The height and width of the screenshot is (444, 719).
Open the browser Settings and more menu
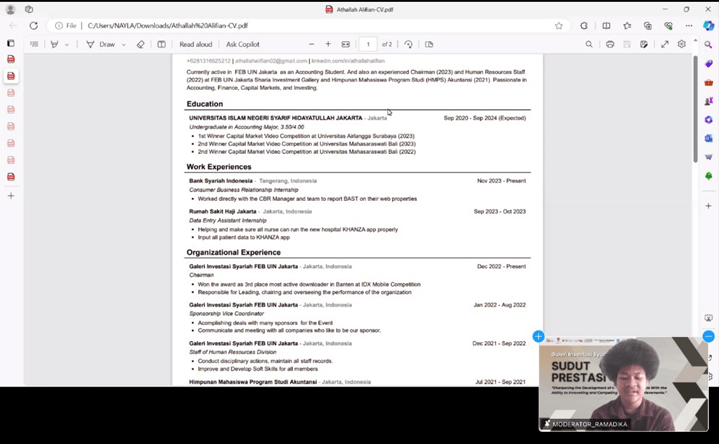(690, 25)
